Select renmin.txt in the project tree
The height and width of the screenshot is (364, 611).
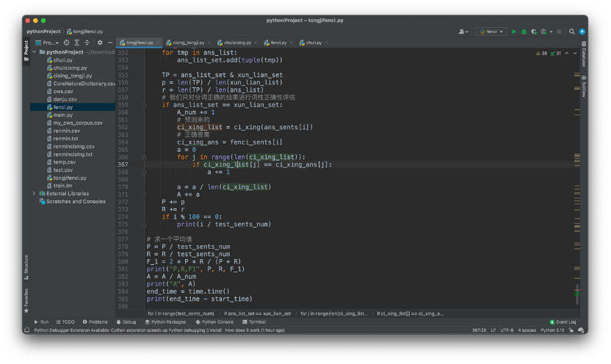click(65, 138)
